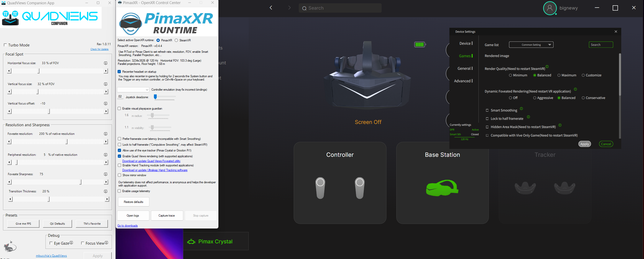Apply the QV Defaults preset

[x=57, y=224]
